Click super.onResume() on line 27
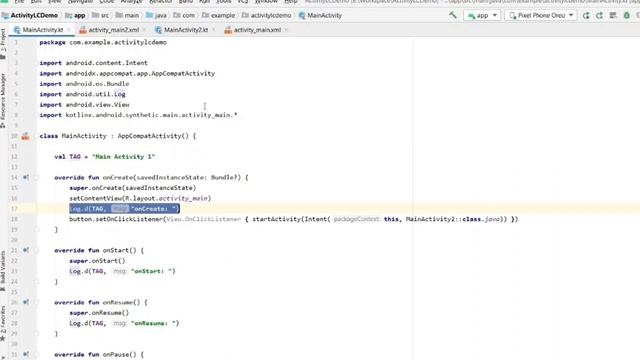 point(99,313)
